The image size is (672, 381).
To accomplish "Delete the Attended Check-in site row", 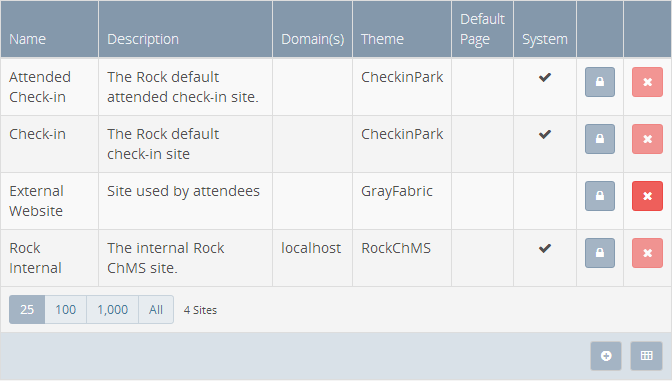I will click(647, 82).
